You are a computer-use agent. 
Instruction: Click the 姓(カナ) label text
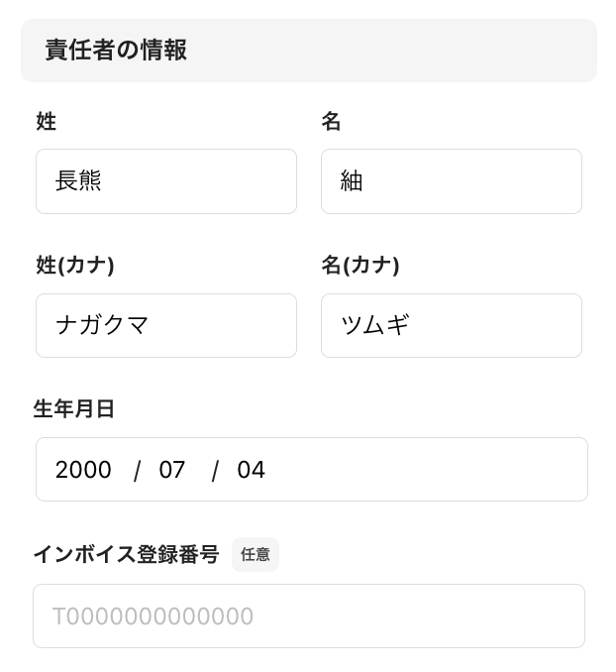point(75,265)
